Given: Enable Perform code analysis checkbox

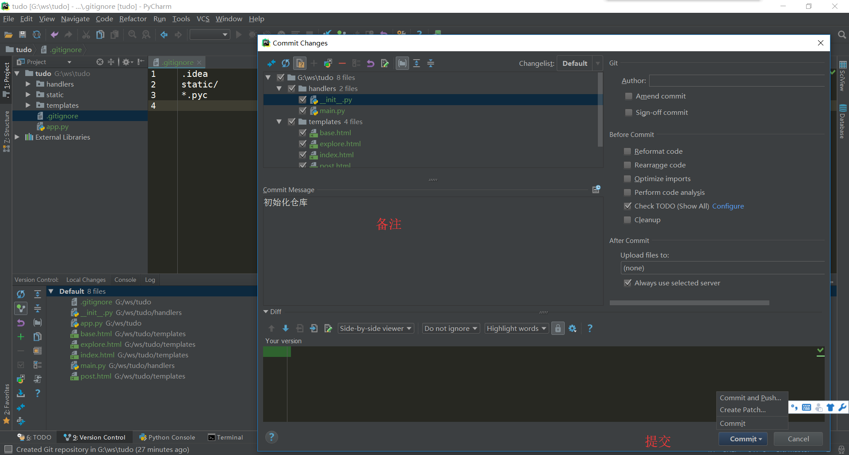Looking at the screenshot, I should [627, 192].
